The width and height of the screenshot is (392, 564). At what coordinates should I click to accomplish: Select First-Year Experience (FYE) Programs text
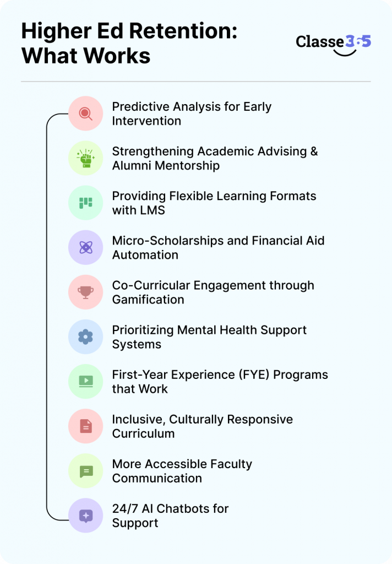pyautogui.click(x=220, y=382)
